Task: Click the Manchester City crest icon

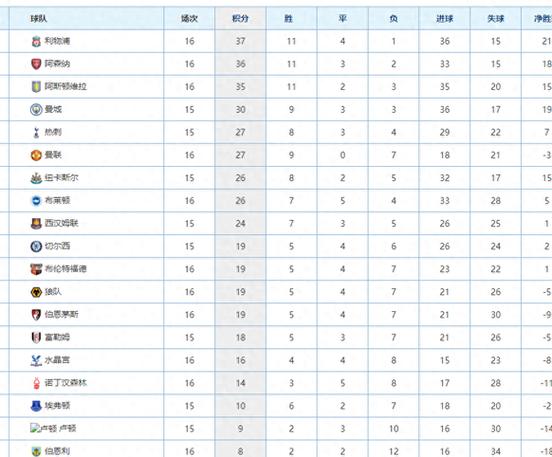Action: [36, 109]
